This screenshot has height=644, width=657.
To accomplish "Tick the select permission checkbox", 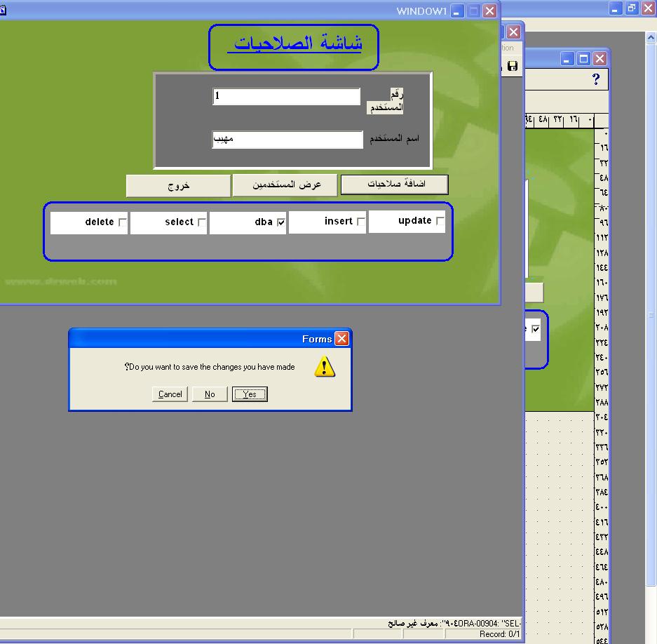I will 202,222.
